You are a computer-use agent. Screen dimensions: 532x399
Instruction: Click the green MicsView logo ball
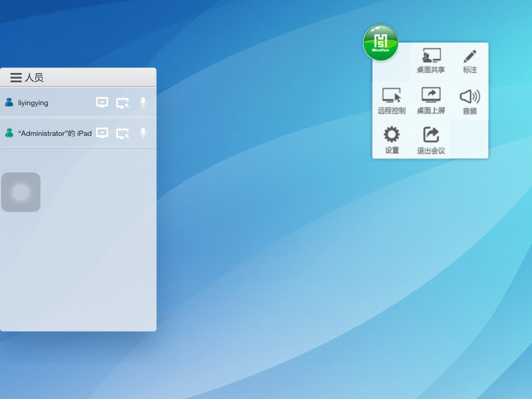[x=381, y=43]
